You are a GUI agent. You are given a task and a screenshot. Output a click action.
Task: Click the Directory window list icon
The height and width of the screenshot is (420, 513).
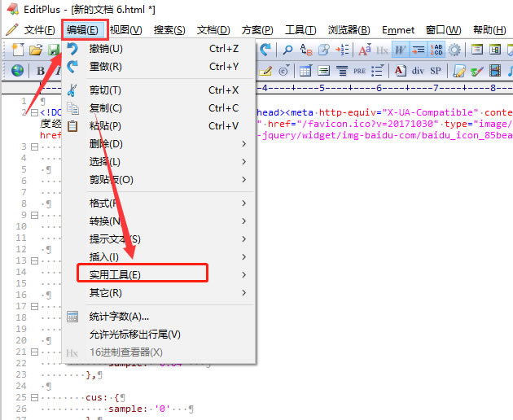[x=476, y=50]
